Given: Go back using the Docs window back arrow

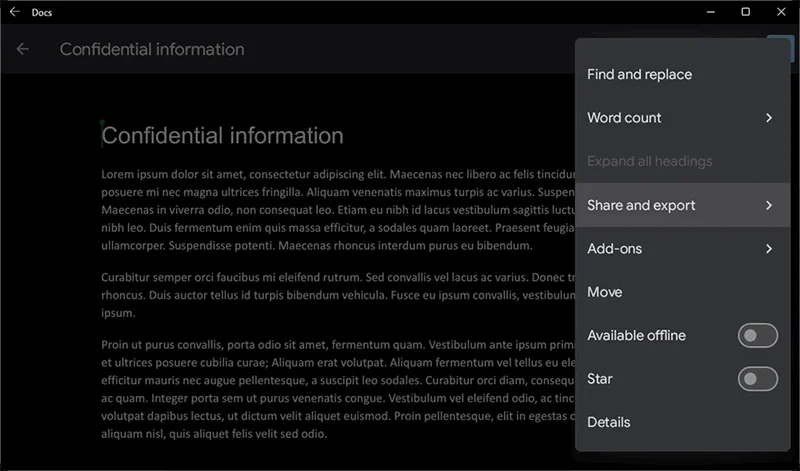Looking at the screenshot, I should 14,12.
